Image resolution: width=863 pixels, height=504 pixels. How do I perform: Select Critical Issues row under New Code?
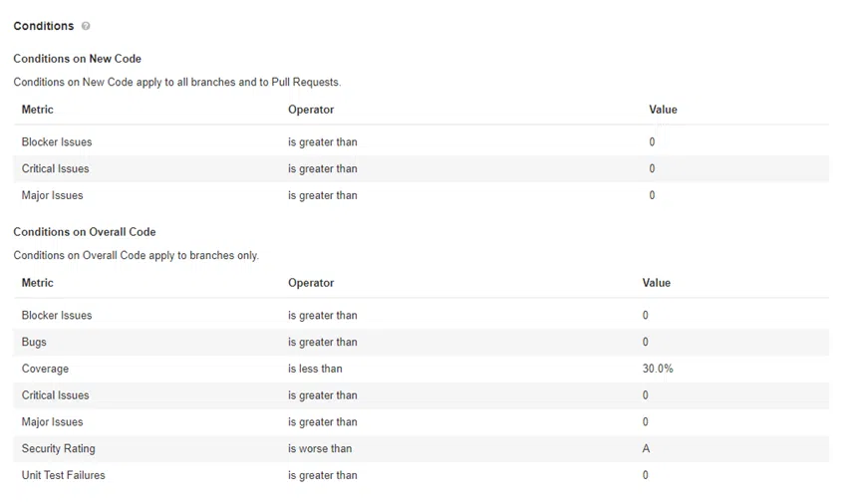click(x=56, y=169)
